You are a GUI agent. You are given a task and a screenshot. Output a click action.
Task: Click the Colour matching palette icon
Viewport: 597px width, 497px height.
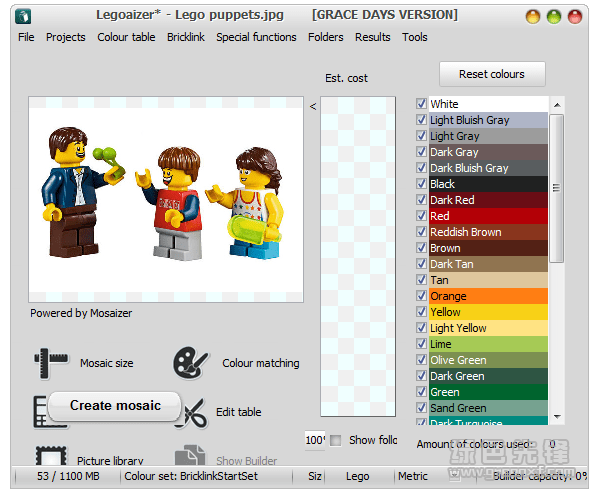(191, 362)
